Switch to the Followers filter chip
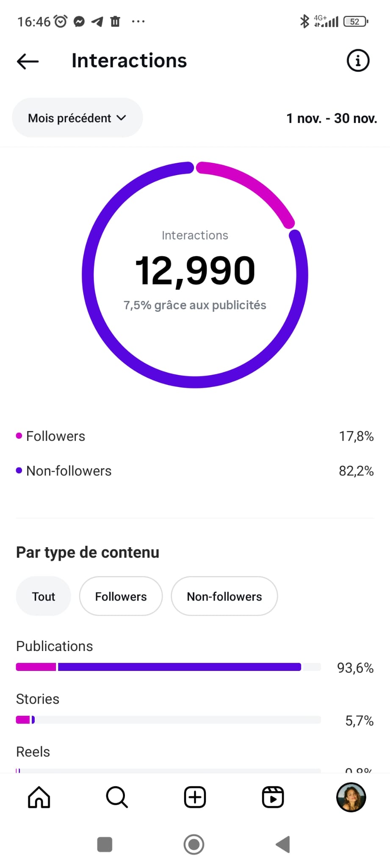This screenshot has width=390, height=868. 121,596
